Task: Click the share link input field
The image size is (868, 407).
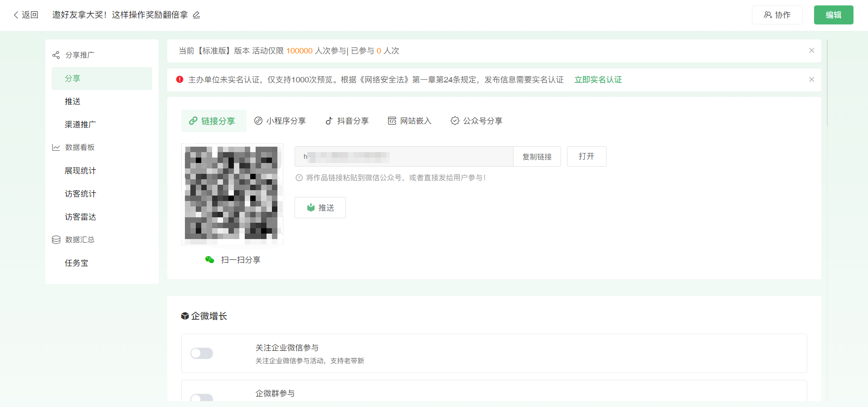Action: (403, 157)
